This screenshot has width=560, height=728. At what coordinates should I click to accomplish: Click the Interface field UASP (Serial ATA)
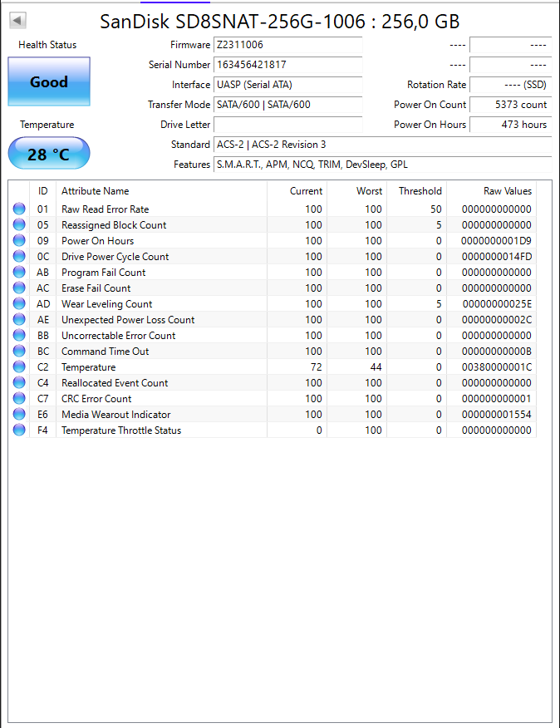click(288, 85)
